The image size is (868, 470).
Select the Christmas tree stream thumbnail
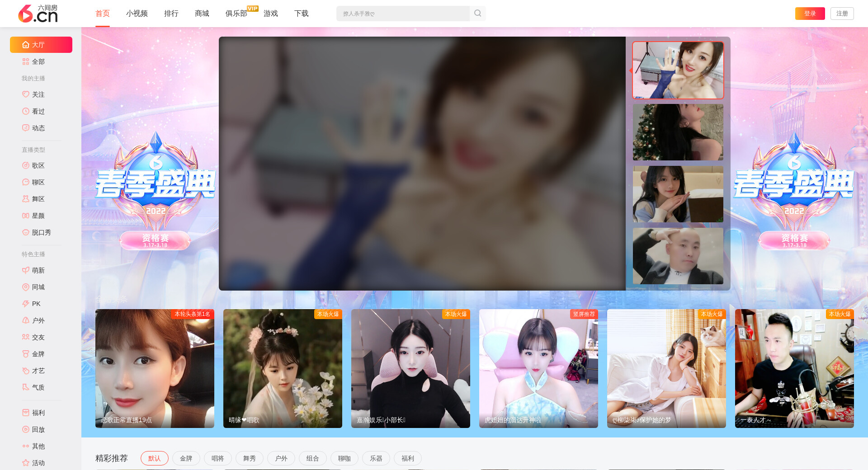point(678,132)
